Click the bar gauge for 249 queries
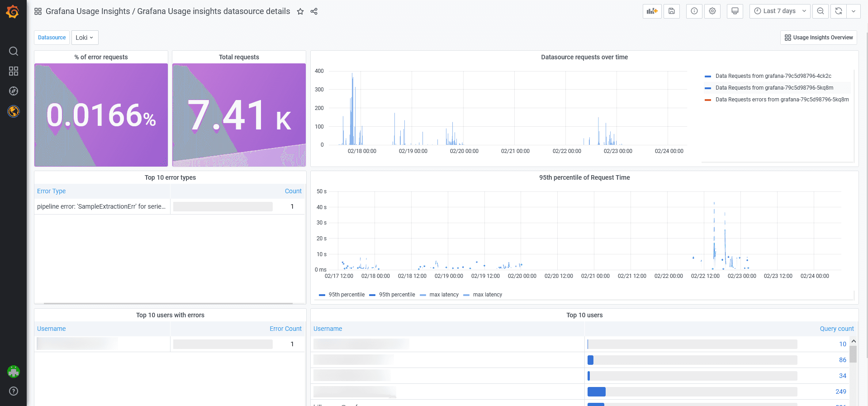 692,392
